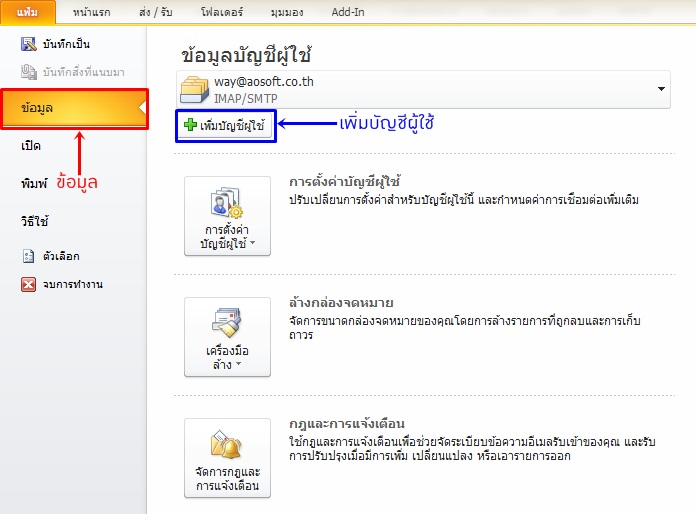The image size is (696, 514).
Task: Click the บันทึกเป็น save-as icon
Action: 28,44
